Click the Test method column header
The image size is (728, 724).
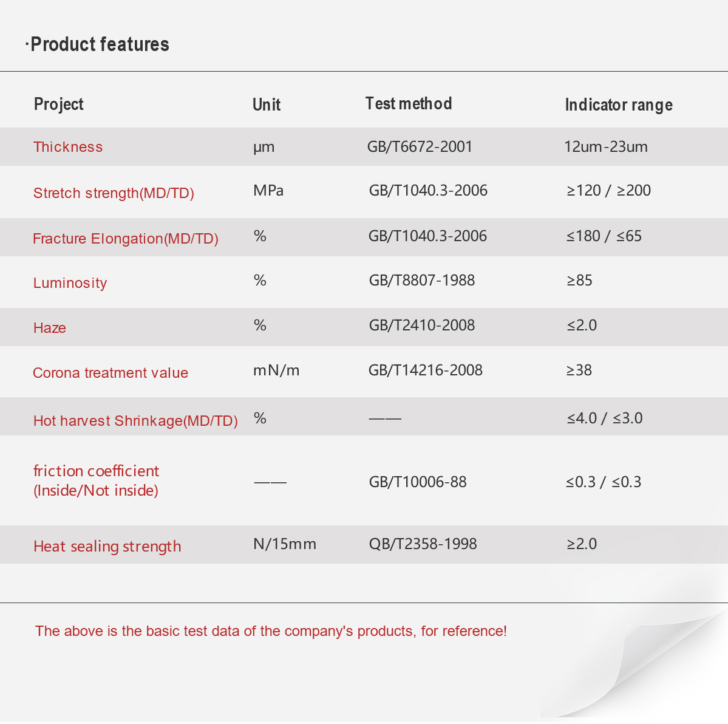[x=409, y=104]
